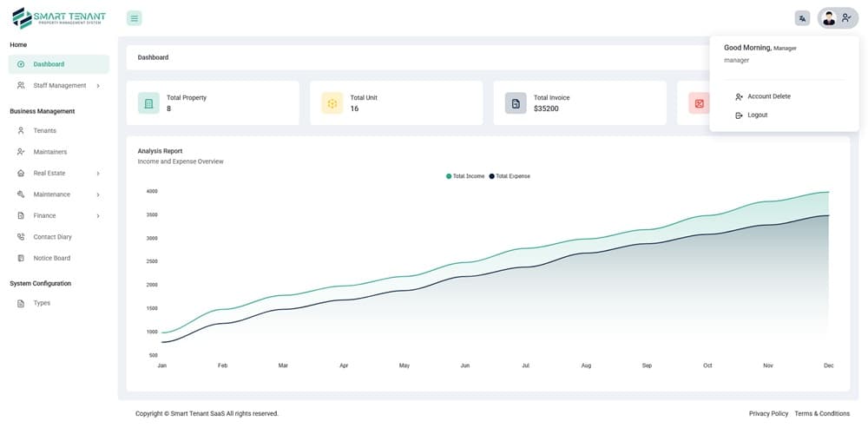The height and width of the screenshot is (428, 868).
Task: Select Account Delete in profile menu
Action: pyautogui.click(x=769, y=96)
